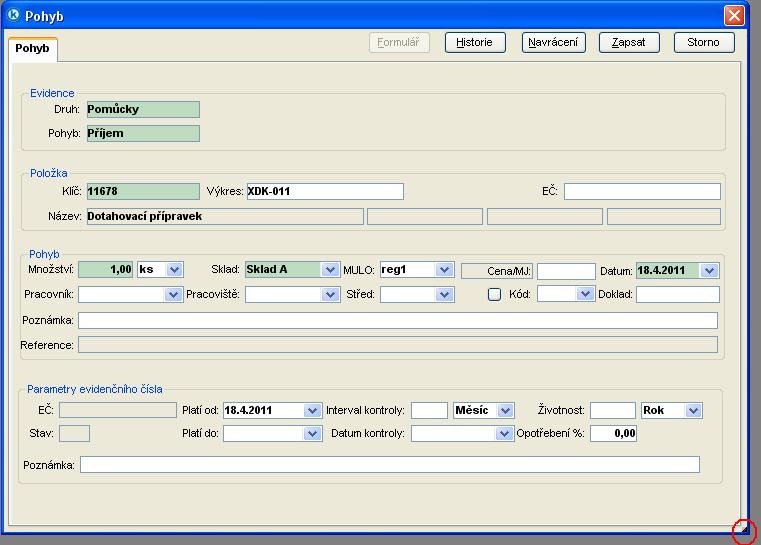Click the Druh field showing Pomůcky
The width and height of the screenshot is (761, 545).
click(x=143, y=109)
